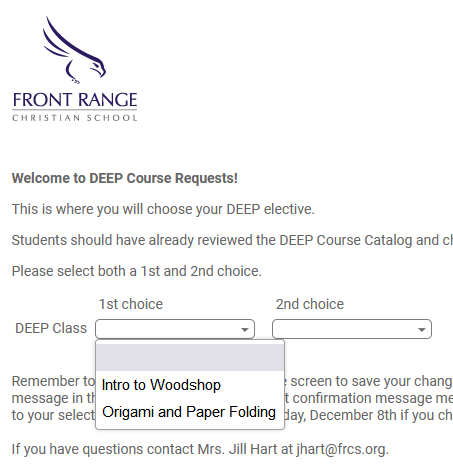The image size is (453, 472).
Task: Click the DEEP Class row label
Action: coord(51,328)
